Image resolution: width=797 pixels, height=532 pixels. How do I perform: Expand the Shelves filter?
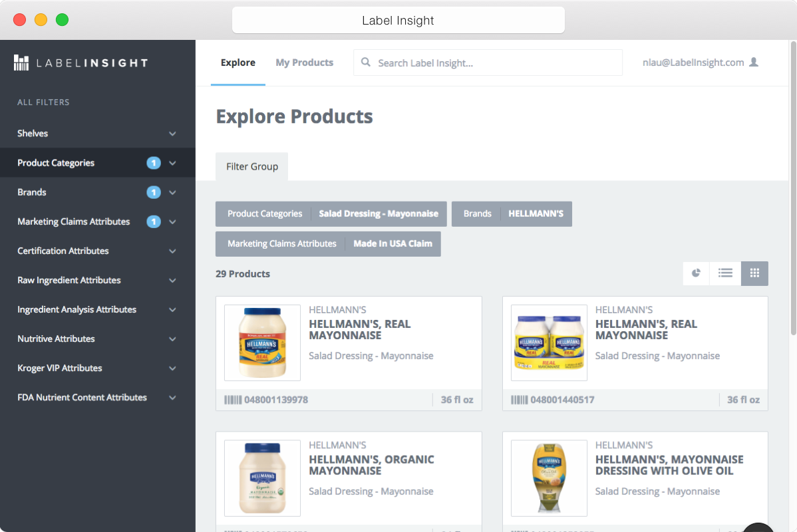coord(98,133)
